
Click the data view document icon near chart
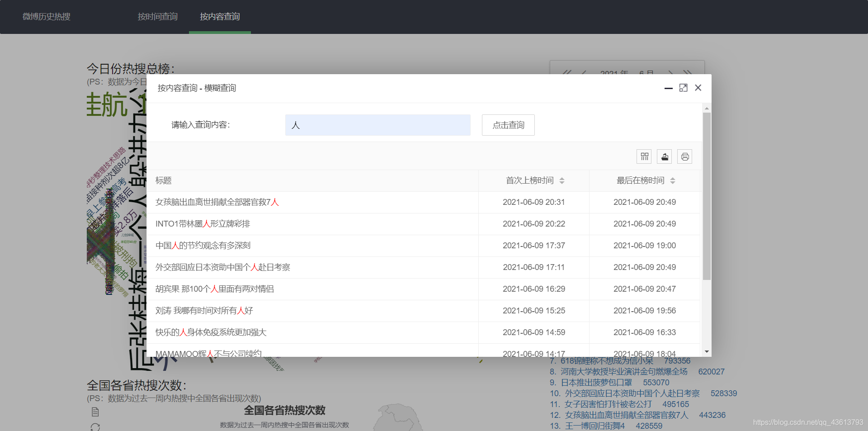pos(95,412)
